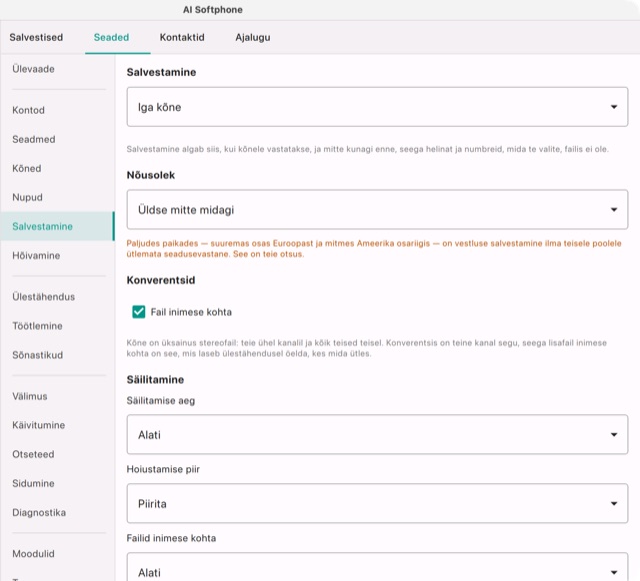Open Kontod settings section

(58, 110)
